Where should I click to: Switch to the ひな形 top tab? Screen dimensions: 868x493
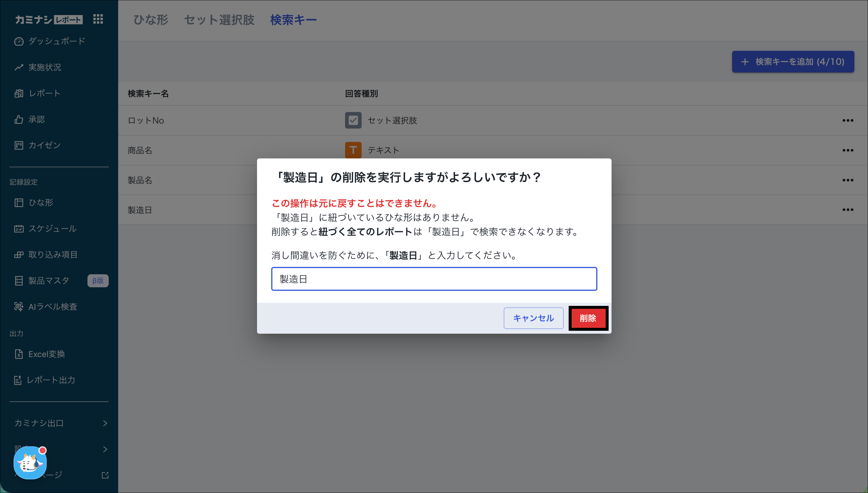click(151, 20)
